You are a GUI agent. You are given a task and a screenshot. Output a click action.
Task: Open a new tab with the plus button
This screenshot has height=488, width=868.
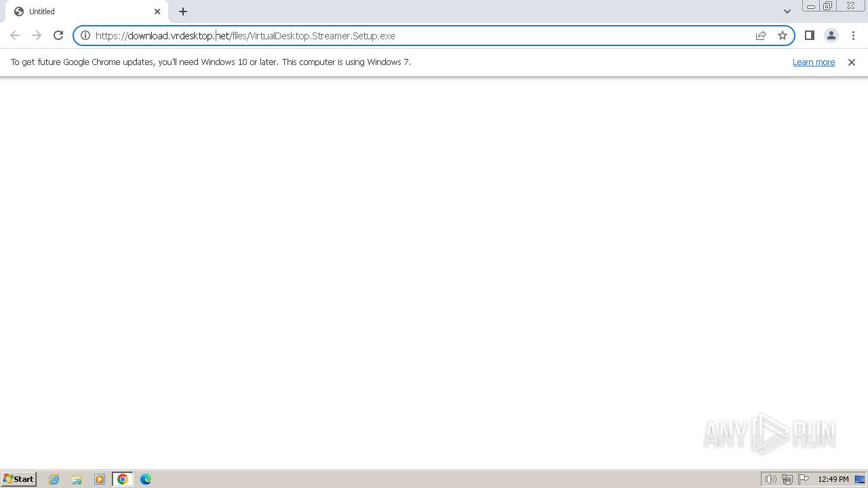coord(183,12)
